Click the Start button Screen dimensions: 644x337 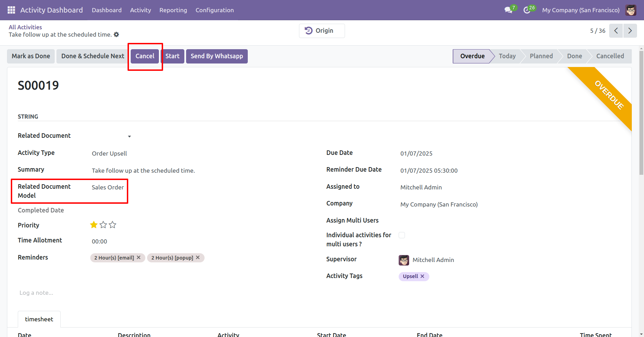click(x=172, y=56)
